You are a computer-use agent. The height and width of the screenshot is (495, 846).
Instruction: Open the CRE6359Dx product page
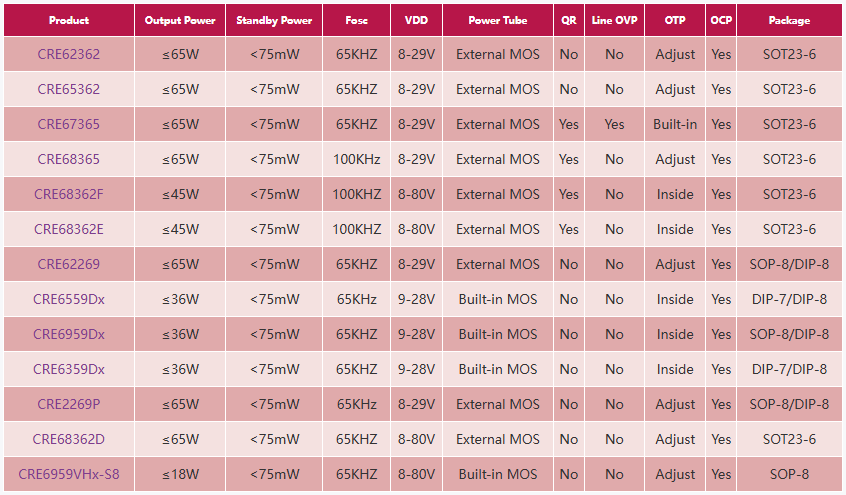tap(69, 369)
